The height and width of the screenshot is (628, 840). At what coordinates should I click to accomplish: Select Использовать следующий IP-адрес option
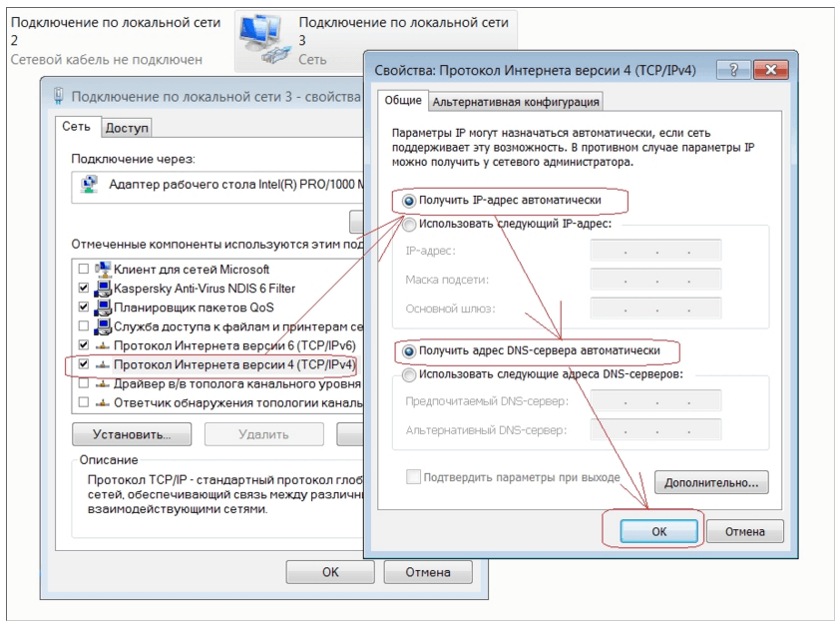(409, 224)
